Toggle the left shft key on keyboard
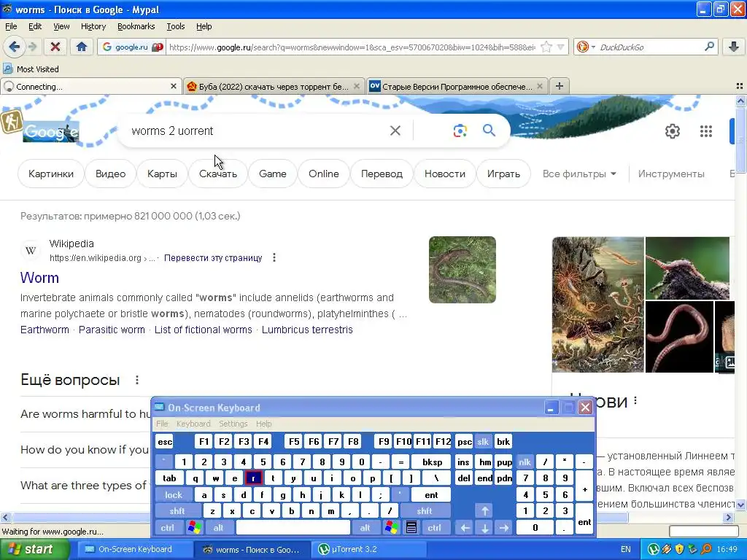The height and width of the screenshot is (560, 747). point(177,511)
